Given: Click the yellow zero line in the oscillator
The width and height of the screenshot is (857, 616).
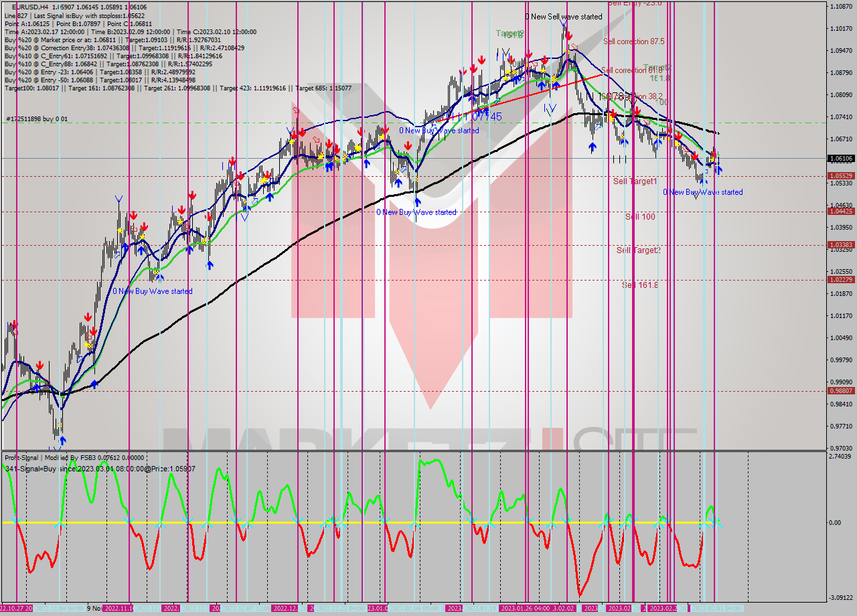Looking at the screenshot, I should 412,522.
